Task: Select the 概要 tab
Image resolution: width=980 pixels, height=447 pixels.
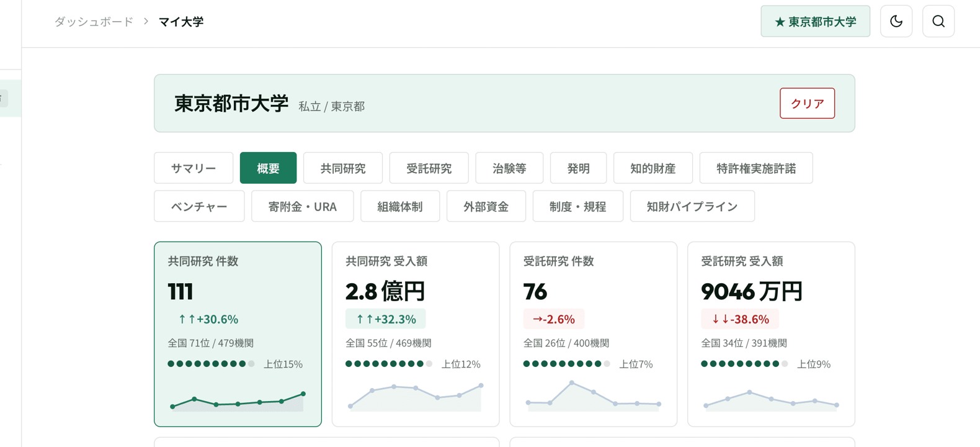Action: pos(268,168)
